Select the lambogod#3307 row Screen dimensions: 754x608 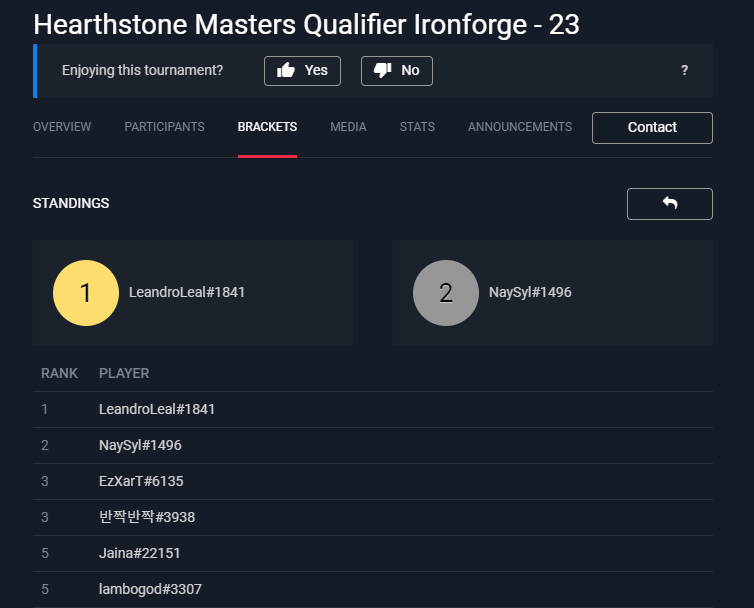tap(373, 590)
